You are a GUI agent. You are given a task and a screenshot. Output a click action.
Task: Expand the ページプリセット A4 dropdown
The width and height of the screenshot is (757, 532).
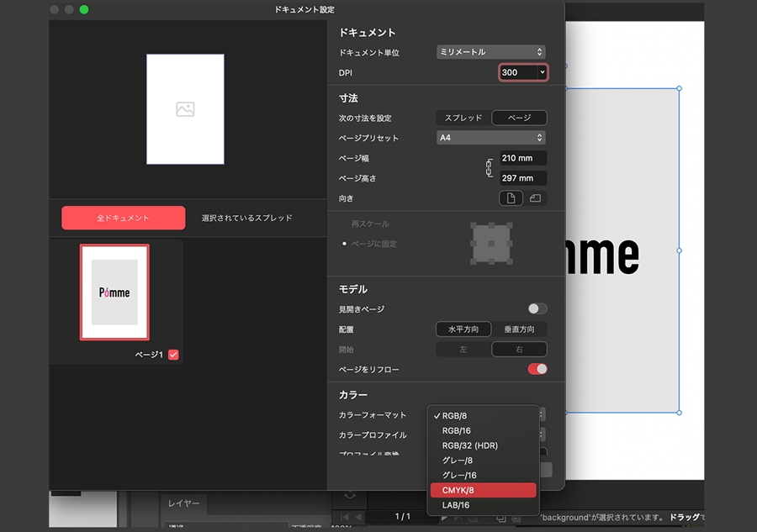coord(490,138)
